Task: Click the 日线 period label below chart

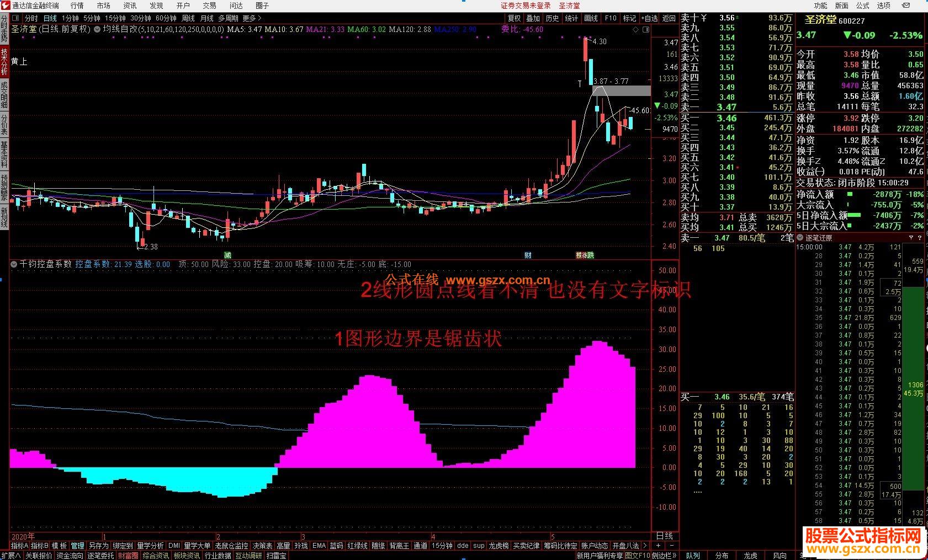Action: pyautogui.click(x=664, y=536)
